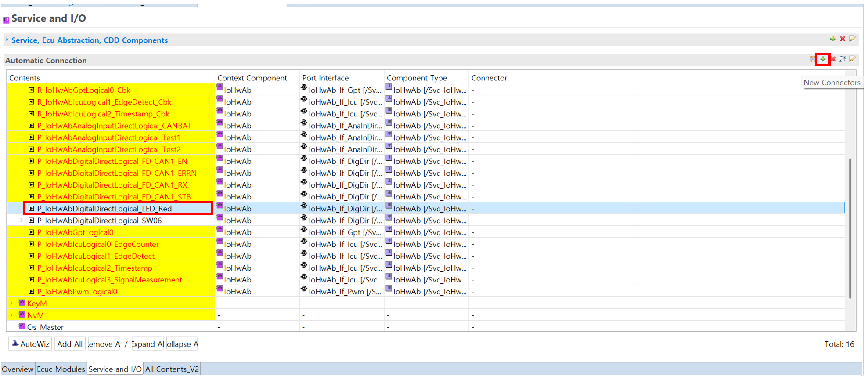This screenshot has width=868, height=376.
Task: Click red delete icon in Automatic Connection header
Action: point(832,59)
